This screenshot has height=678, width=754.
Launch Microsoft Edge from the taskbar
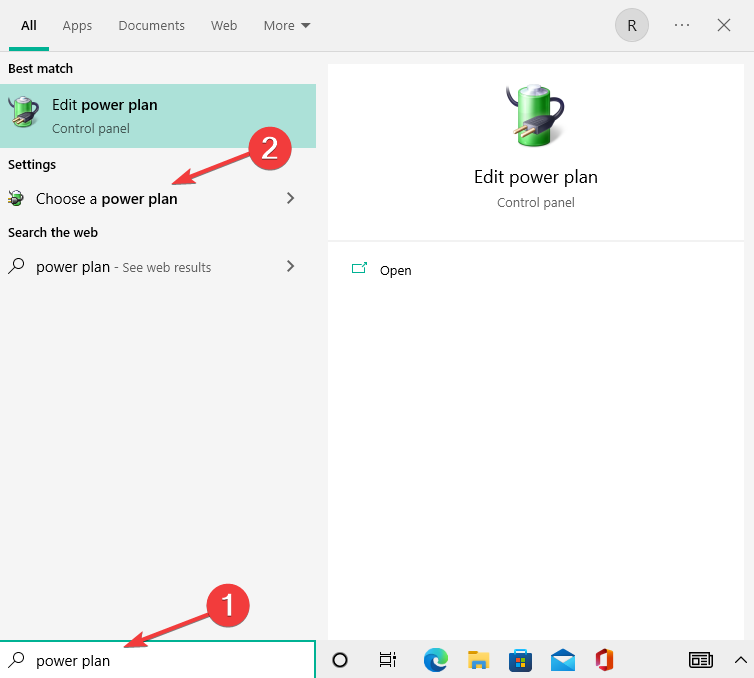tap(436, 660)
